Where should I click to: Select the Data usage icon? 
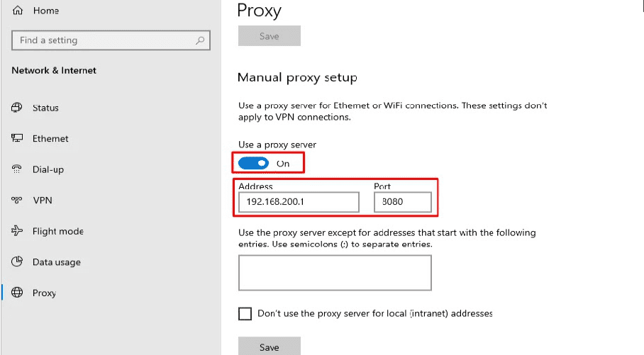pyautogui.click(x=18, y=262)
